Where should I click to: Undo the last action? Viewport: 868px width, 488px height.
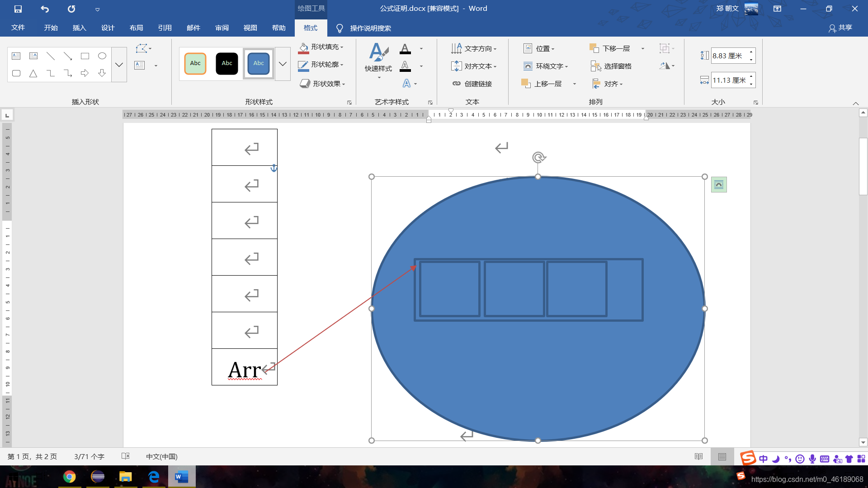pyautogui.click(x=45, y=9)
